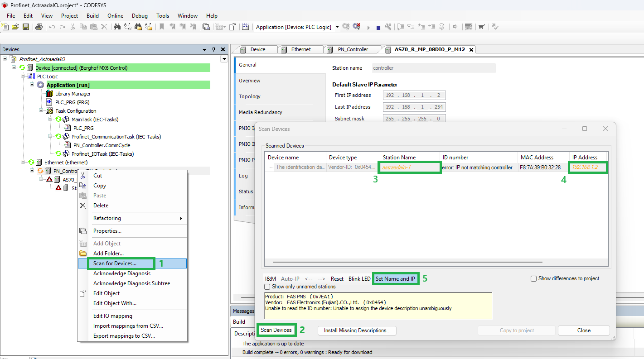
Task: Close the AS70_R_MP_08DIO_P_M12 tab
Action: point(471,50)
